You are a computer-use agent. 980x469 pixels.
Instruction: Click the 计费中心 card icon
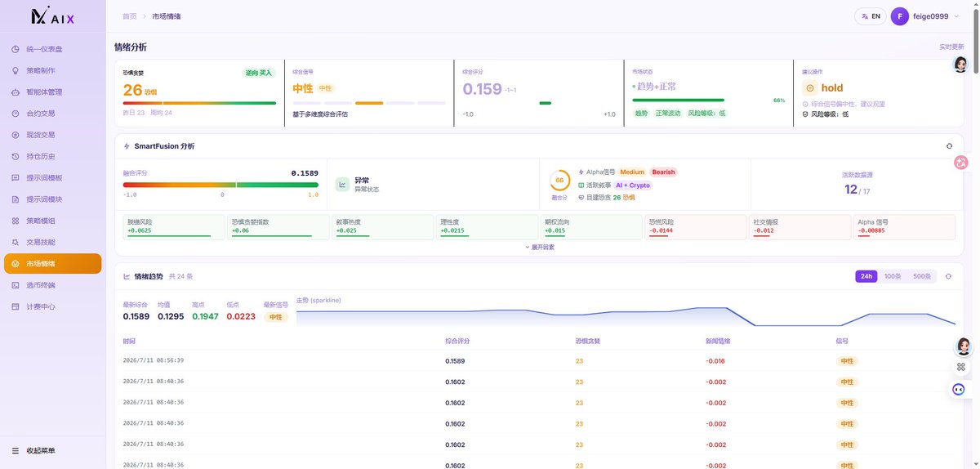pyautogui.click(x=16, y=306)
